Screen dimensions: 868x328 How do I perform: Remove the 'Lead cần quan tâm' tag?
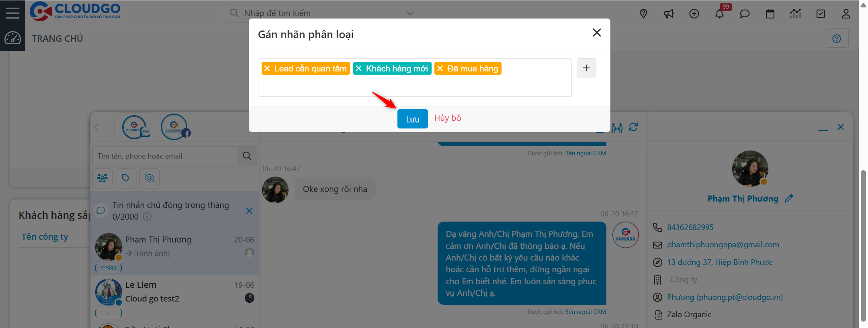tap(267, 68)
